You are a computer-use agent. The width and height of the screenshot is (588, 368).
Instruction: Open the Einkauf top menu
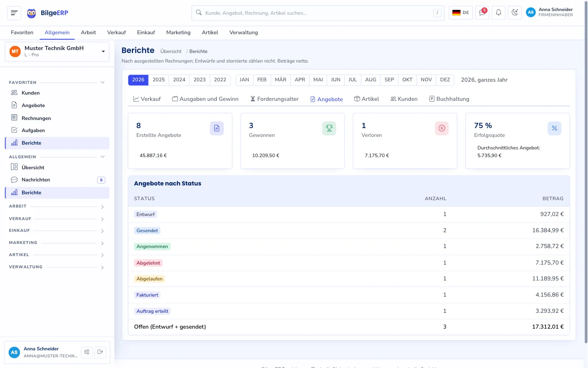146,32
